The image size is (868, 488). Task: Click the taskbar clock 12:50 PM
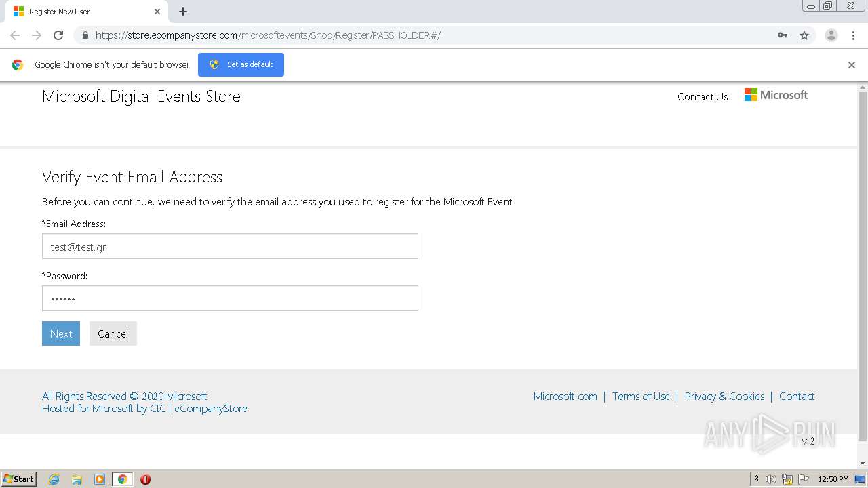833,479
